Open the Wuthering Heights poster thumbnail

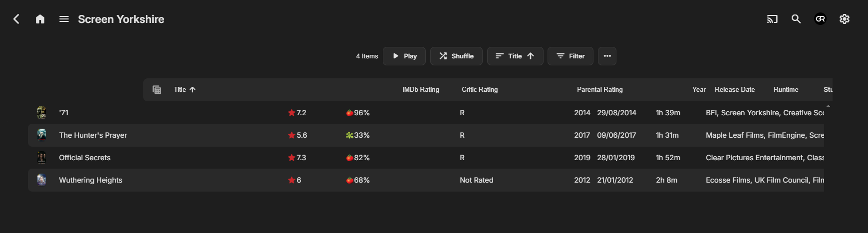[42, 180]
